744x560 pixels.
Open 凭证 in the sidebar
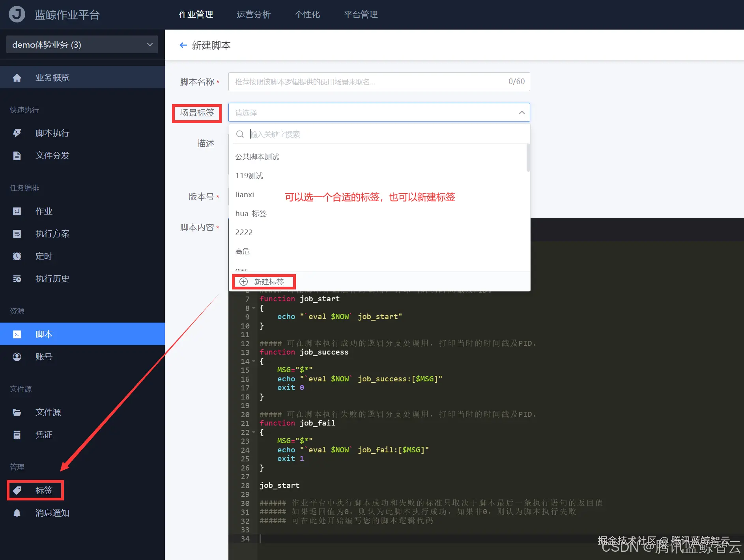tap(82, 435)
